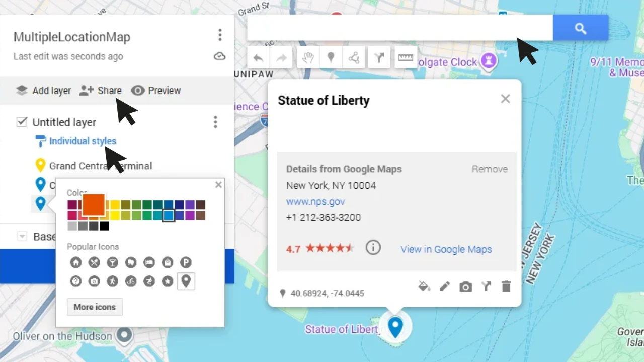Choose the house icon in Popular Icons
The height and width of the screenshot is (362, 644).
tap(75, 262)
